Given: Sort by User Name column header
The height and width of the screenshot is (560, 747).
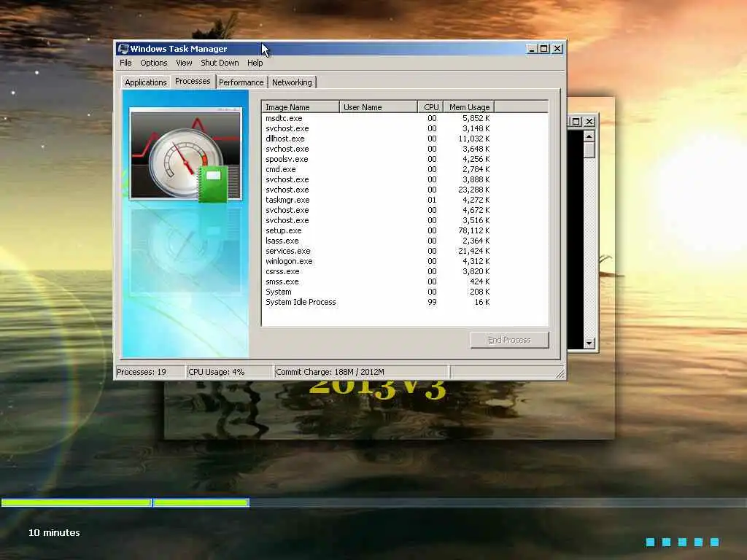Looking at the screenshot, I should [x=379, y=107].
